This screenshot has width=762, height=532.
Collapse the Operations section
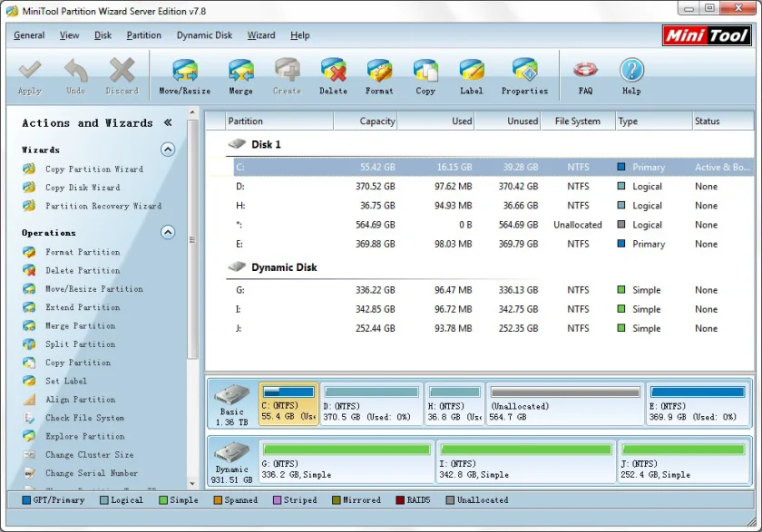[x=168, y=233]
